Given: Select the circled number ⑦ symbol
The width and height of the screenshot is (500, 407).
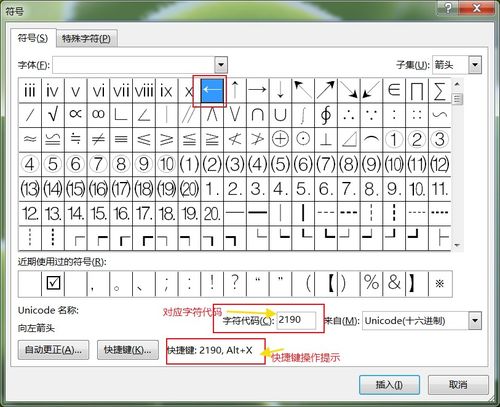Looking at the screenshot, I should [98, 164].
